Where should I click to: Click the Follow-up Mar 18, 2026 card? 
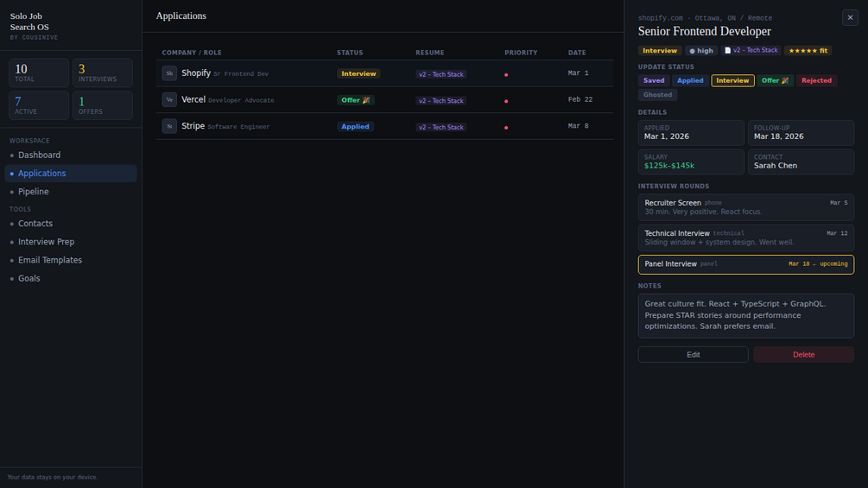pos(801,133)
